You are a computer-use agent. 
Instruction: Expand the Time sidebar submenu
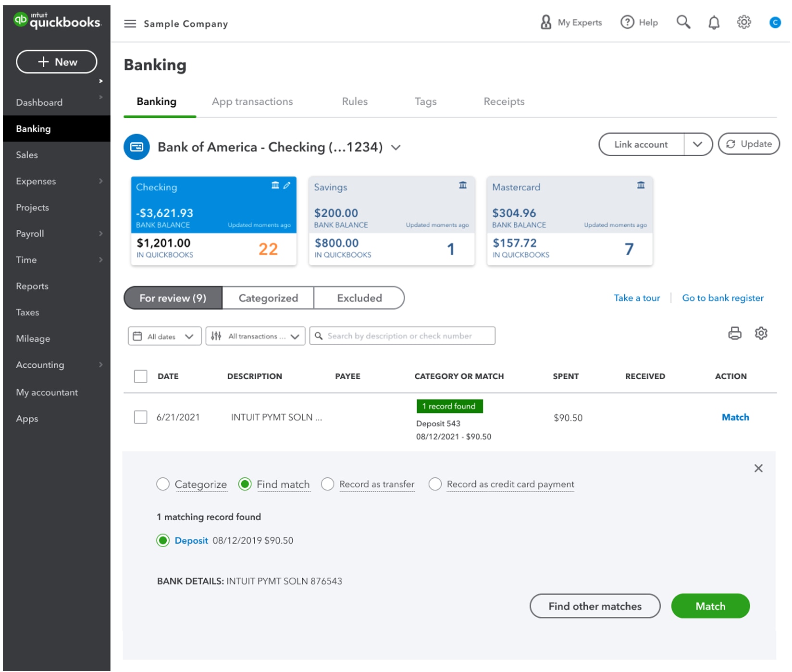(100, 260)
